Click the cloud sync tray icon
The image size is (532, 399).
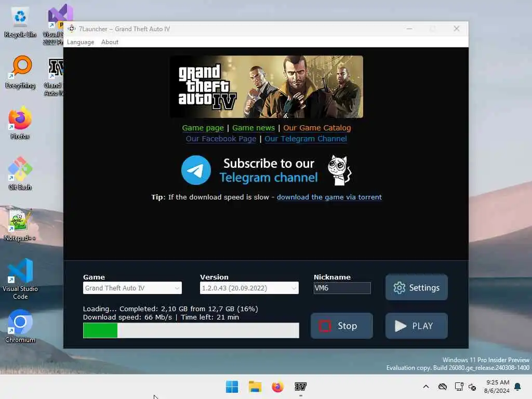pyautogui.click(x=443, y=387)
